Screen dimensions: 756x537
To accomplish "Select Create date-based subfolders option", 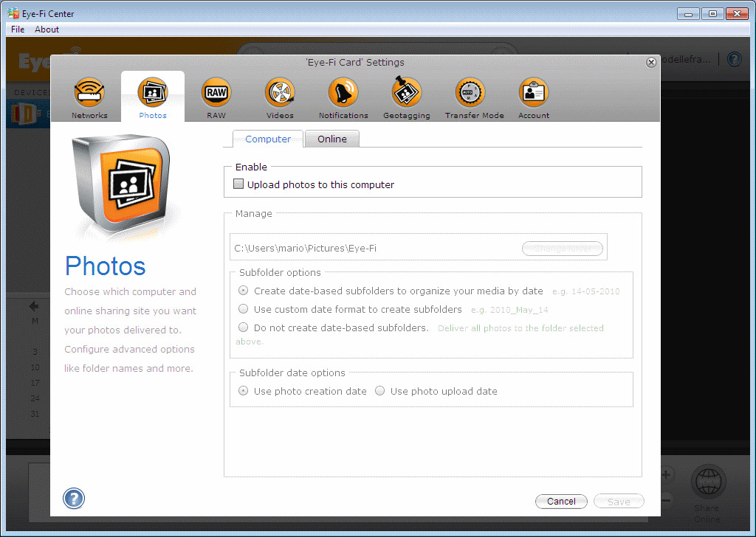I will click(244, 291).
